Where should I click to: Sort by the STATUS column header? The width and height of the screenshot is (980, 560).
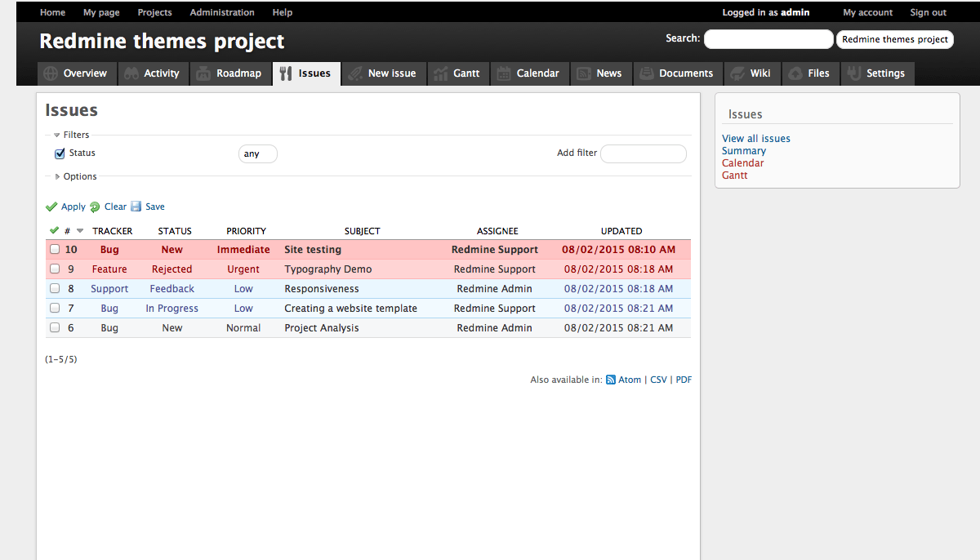175,231
